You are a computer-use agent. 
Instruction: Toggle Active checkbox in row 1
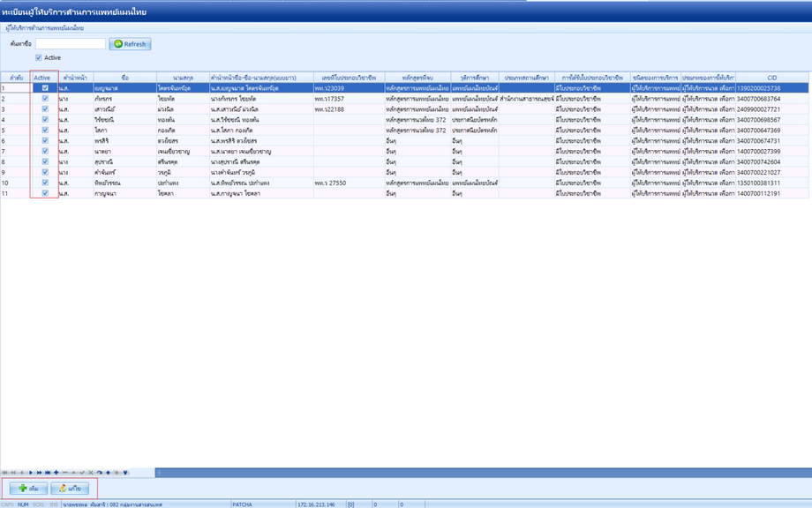(45, 88)
